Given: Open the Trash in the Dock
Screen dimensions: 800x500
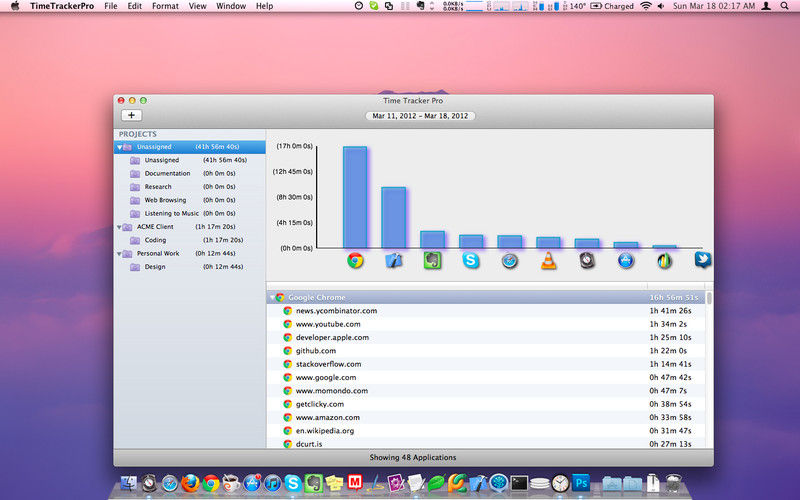Looking at the screenshot, I should 673,483.
